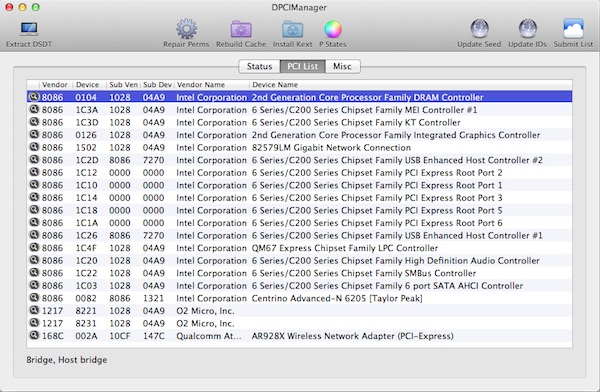This screenshot has width=600, height=392.
Task: Click magnifier icon for device 1C10 row
Action: coord(34,185)
